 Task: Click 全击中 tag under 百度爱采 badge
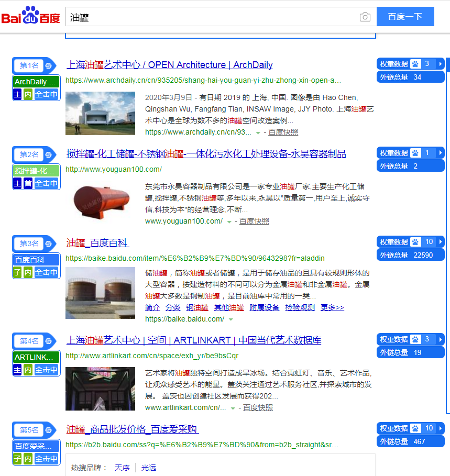46,459
